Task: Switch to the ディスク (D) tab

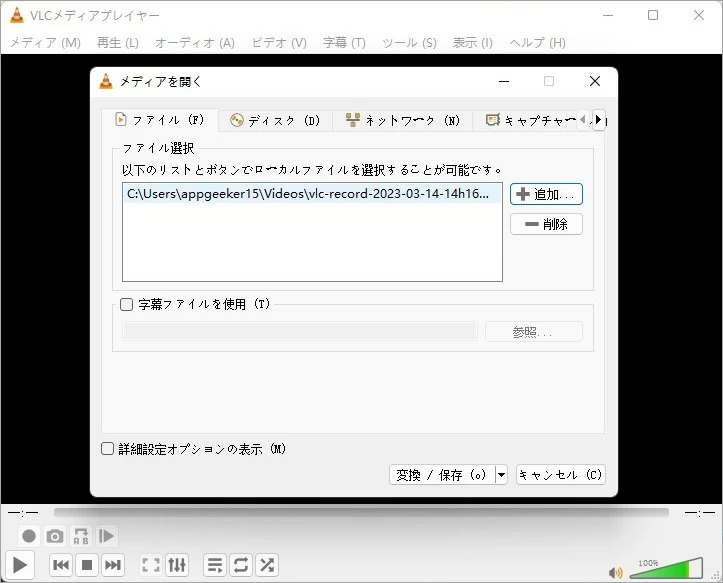Action: coord(275,121)
